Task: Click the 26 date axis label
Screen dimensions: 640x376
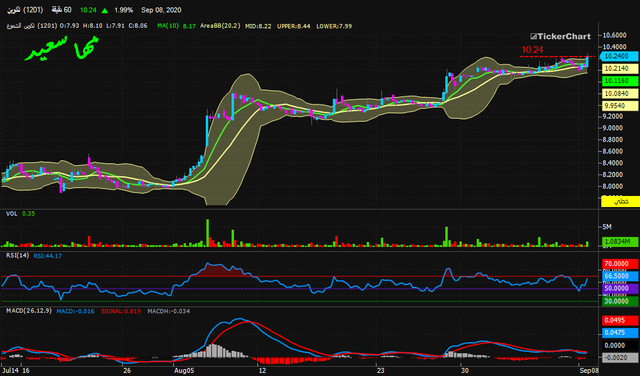Action: coord(127,371)
